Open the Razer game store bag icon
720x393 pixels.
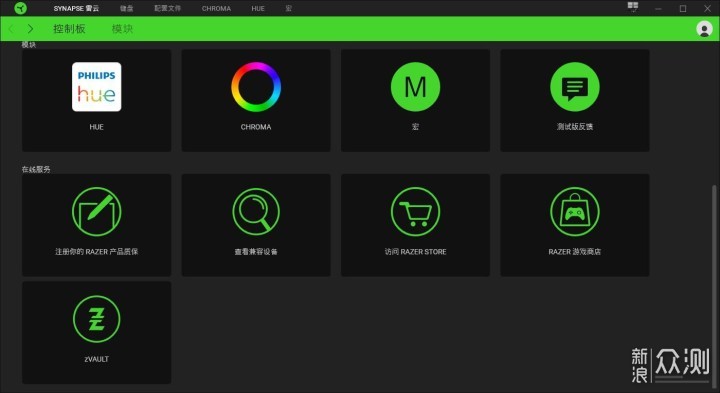tap(574, 212)
